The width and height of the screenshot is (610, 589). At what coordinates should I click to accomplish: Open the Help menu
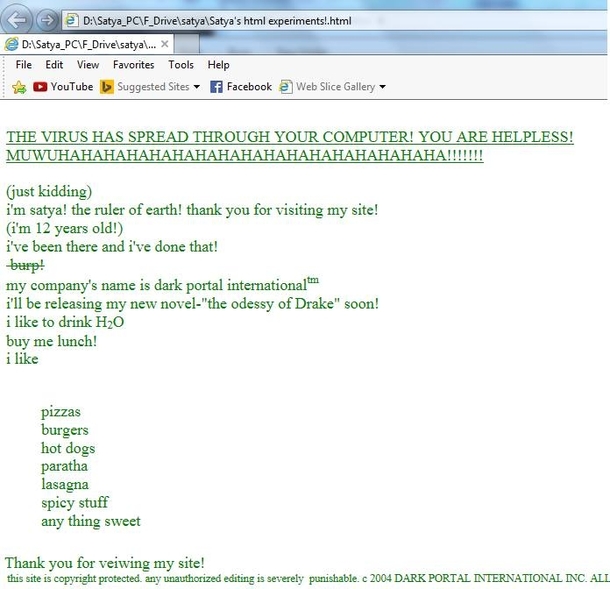point(218,65)
